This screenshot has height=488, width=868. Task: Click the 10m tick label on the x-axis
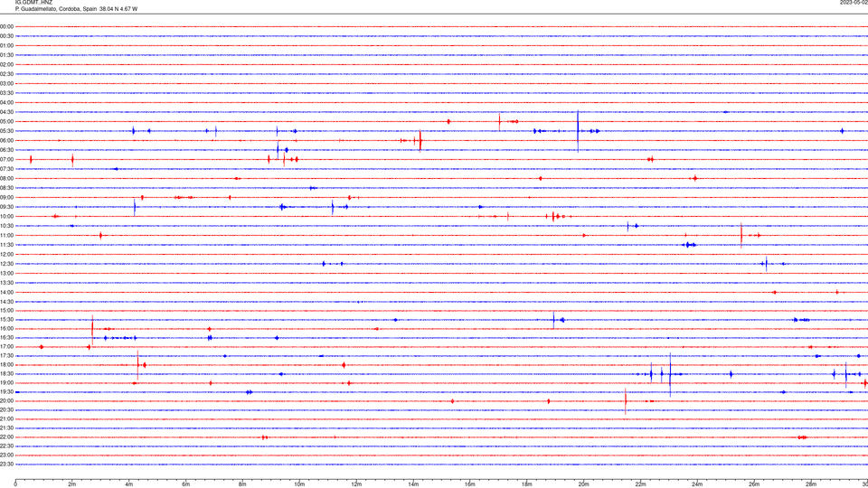coord(299,484)
